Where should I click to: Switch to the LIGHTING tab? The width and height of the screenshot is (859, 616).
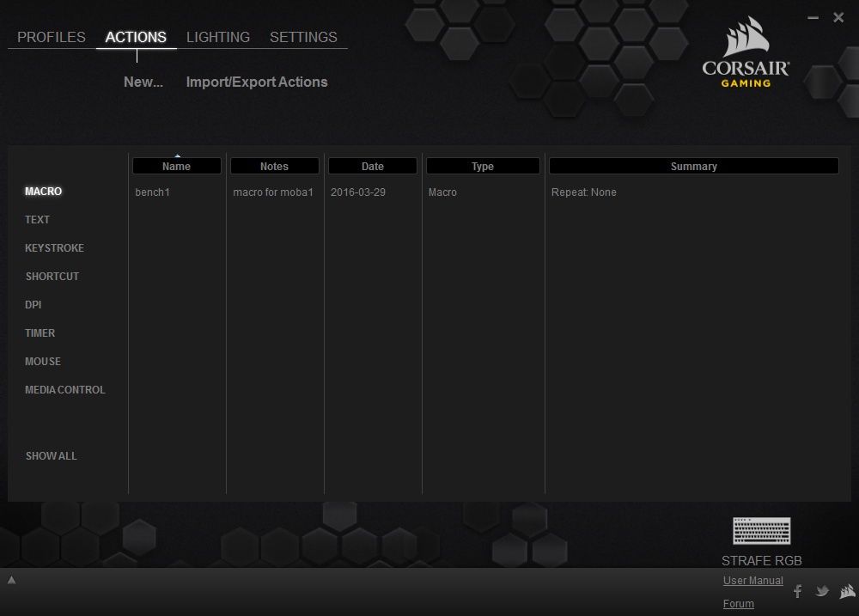pyautogui.click(x=218, y=37)
